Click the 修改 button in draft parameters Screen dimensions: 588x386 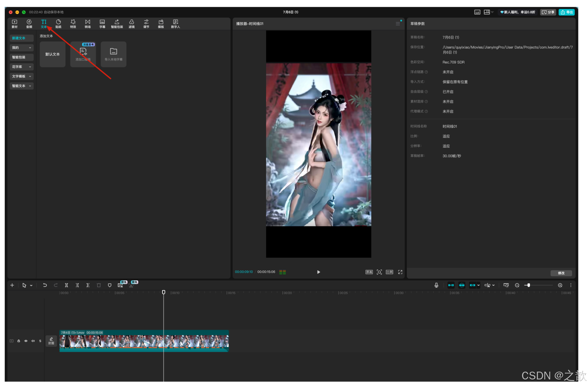tap(561, 273)
